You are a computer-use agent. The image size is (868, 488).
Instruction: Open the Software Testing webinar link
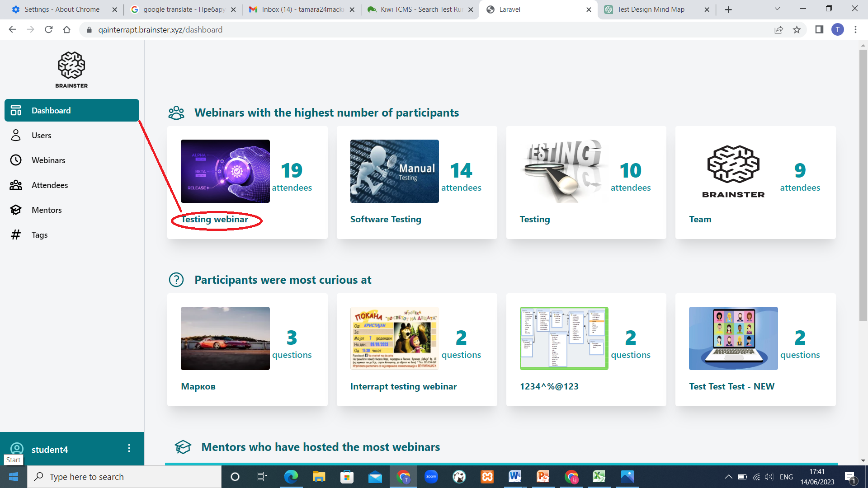click(386, 220)
